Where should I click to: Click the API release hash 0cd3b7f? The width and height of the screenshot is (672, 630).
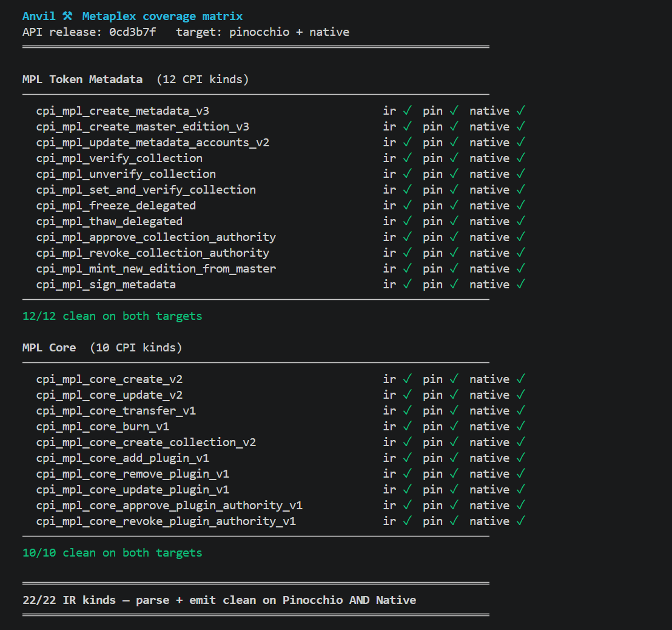coord(132,32)
